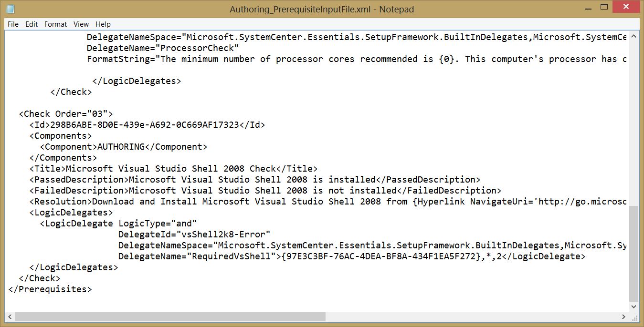644x327 pixels.
Task: Open the File menu
Action: (13, 24)
